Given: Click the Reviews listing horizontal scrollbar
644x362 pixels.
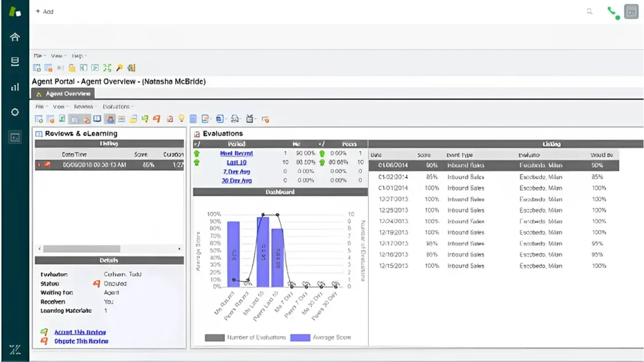Looking at the screenshot, I should click(x=82, y=249).
